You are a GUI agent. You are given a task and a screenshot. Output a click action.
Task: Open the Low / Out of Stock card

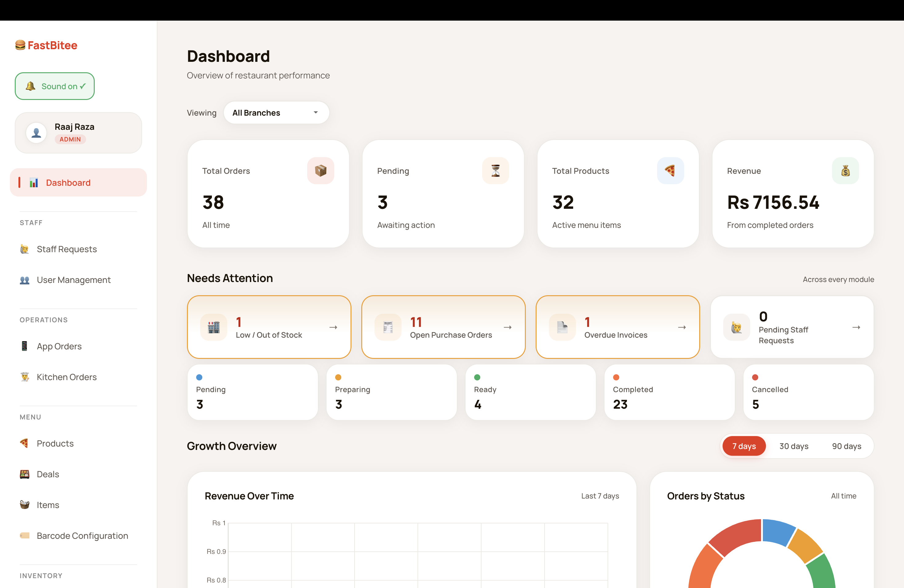[269, 327]
